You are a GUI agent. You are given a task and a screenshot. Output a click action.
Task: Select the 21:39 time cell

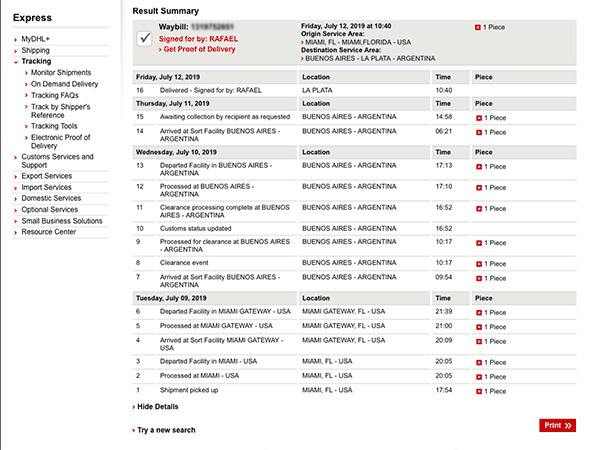click(443, 312)
